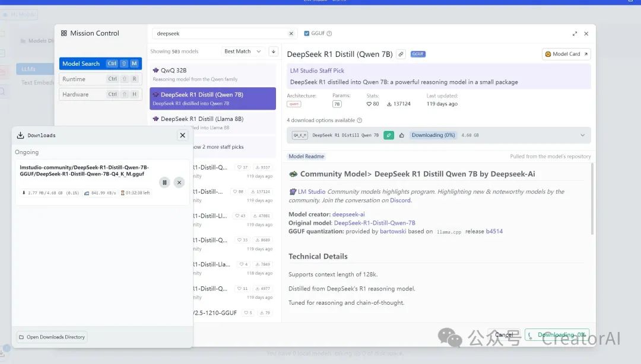The height and width of the screenshot is (364, 641).
Task: Reverse the sort order arrow
Action: coord(274,52)
